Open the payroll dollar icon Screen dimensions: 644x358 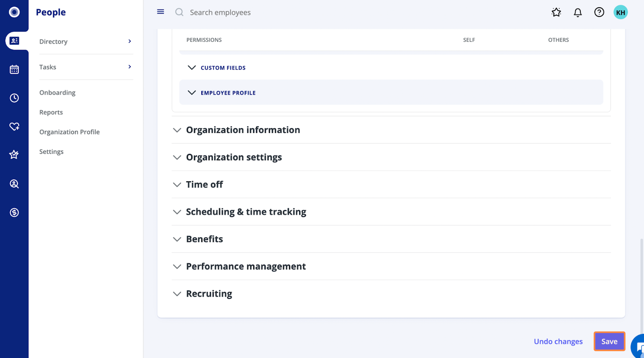(14, 212)
